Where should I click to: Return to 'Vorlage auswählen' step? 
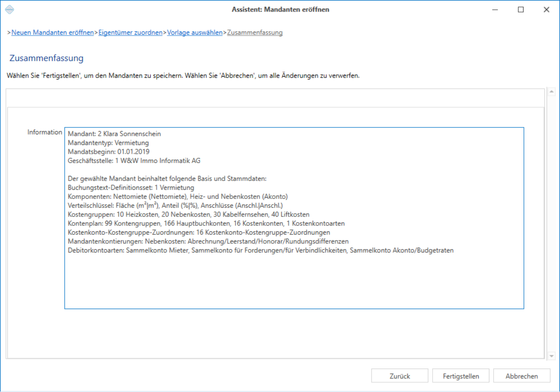tap(195, 33)
